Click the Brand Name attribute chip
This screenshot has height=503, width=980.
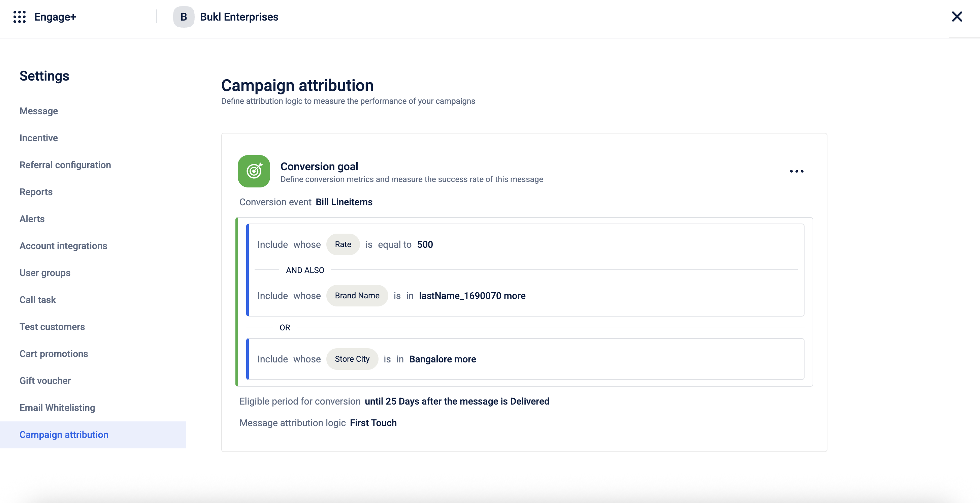[x=357, y=295]
